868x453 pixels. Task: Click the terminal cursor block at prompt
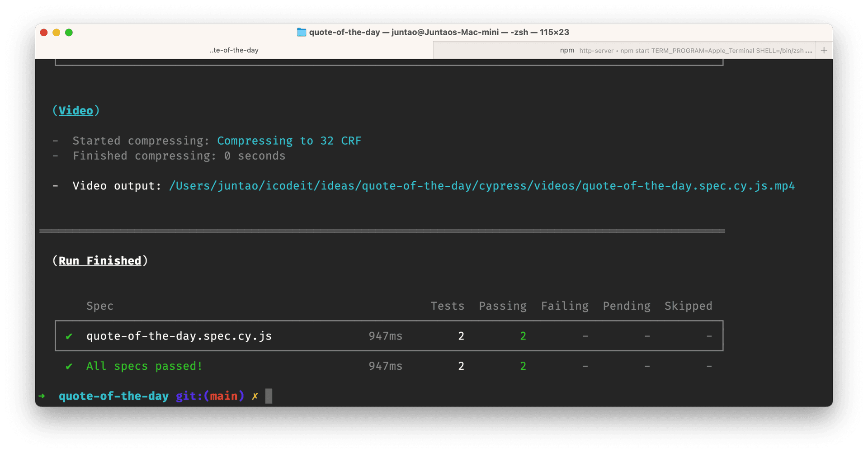coord(269,396)
